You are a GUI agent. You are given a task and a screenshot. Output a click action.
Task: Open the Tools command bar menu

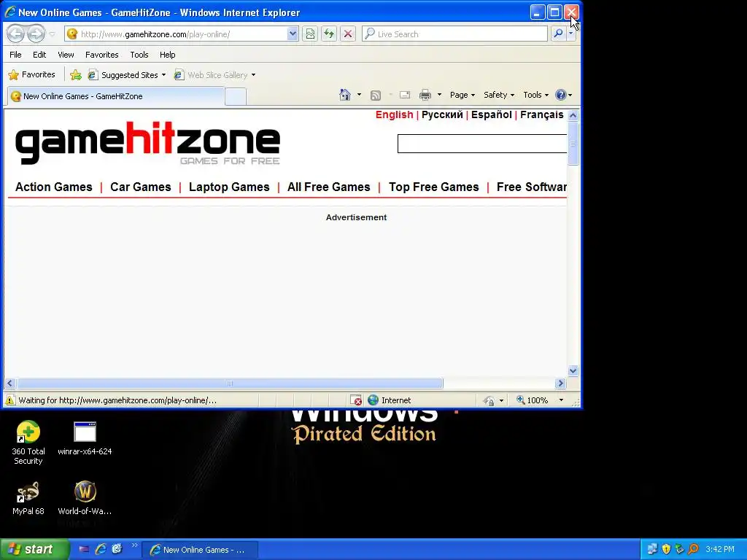[536, 95]
